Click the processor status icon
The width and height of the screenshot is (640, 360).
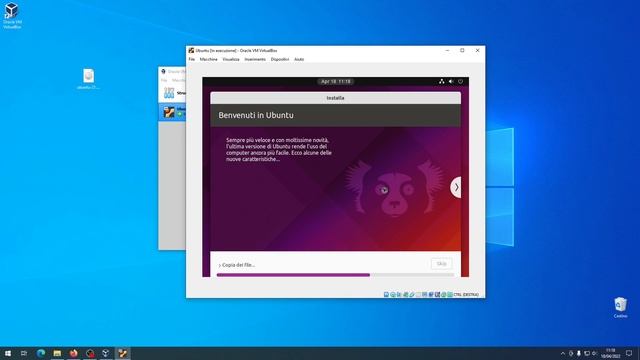pos(437,294)
